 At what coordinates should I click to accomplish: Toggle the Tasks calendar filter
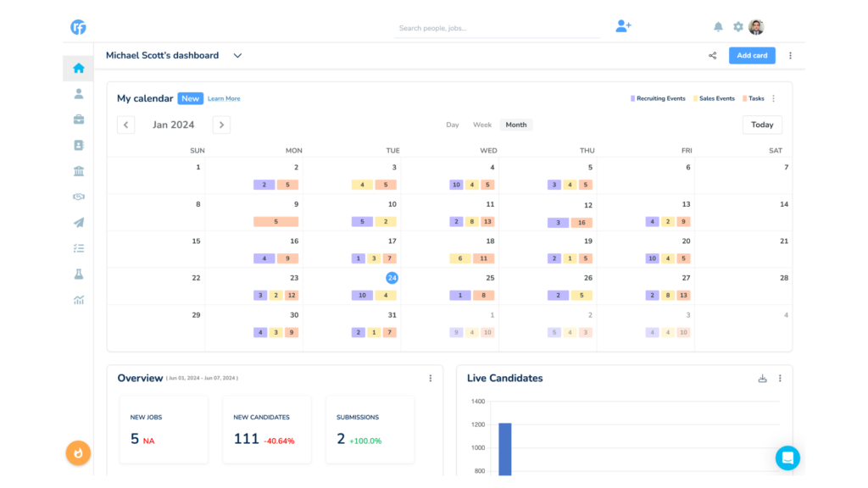[753, 98]
